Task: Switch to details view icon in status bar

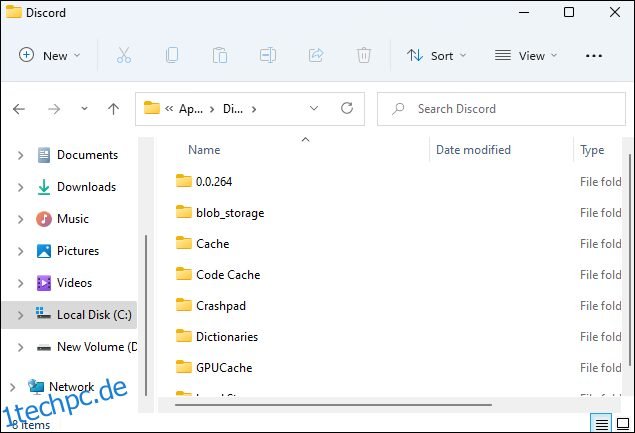Action: pyautogui.click(x=601, y=424)
